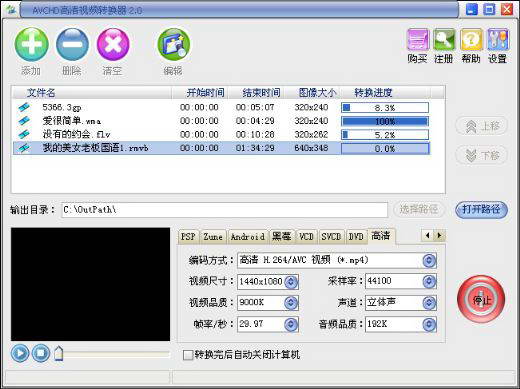Viewport: 520px width, 389px height.
Task: Click the preview stop button
Action: click(x=41, y=353)
